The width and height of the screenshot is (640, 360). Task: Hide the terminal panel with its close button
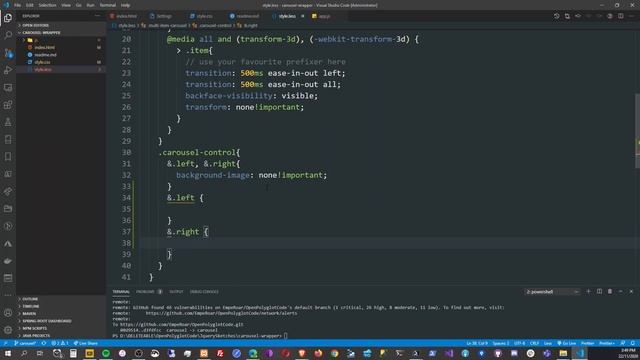click(x=631, y=291)
